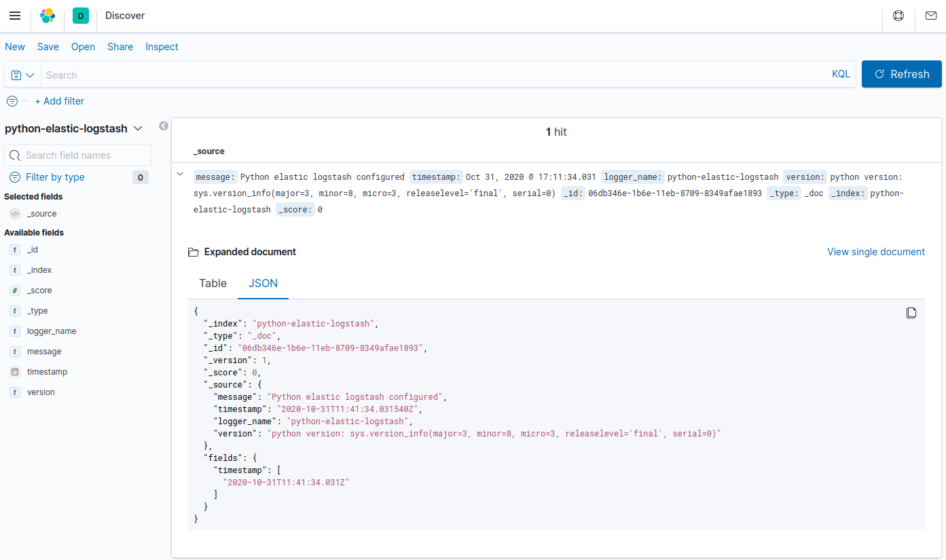Select the JSON tab
Image resolution: width=946 pixels, height=560 pixels.
click(263, 284)
